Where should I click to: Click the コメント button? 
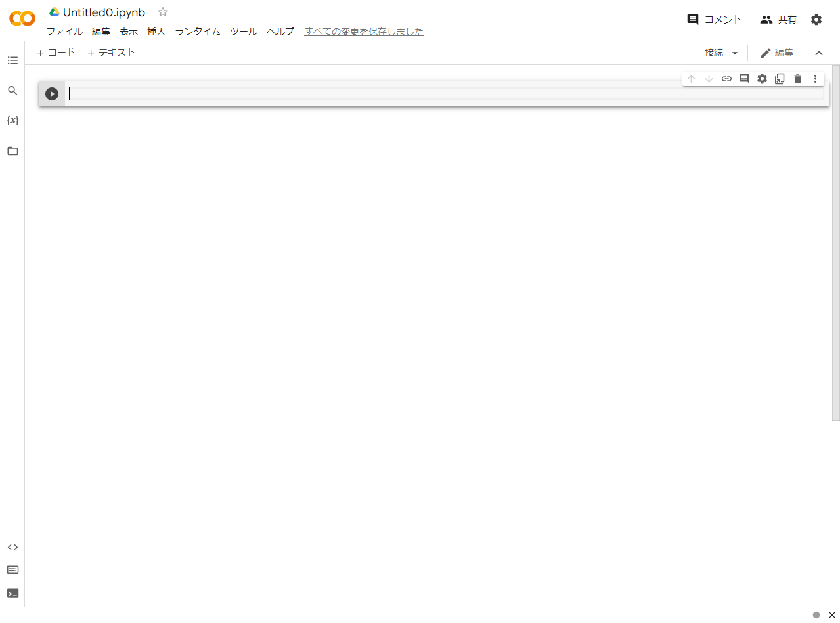tap(715, 20)
